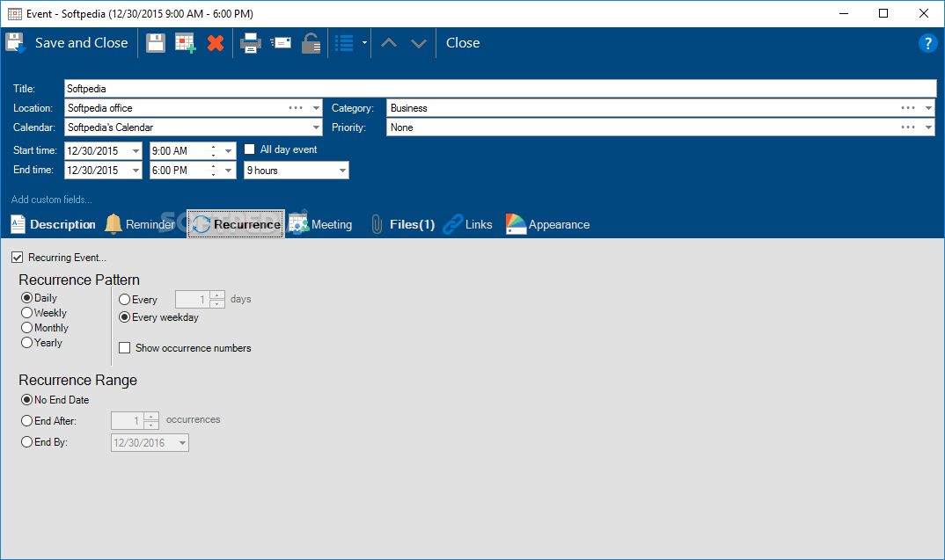945x560 pixels.
Task: Click the email envelope icon in toolbar
Action: point(281,43)
